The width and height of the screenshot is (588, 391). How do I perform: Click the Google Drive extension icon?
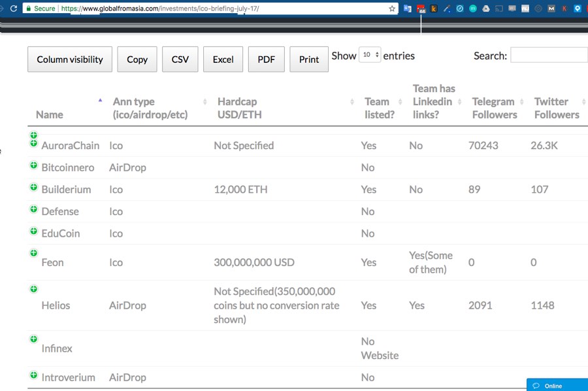pos(486,8)
